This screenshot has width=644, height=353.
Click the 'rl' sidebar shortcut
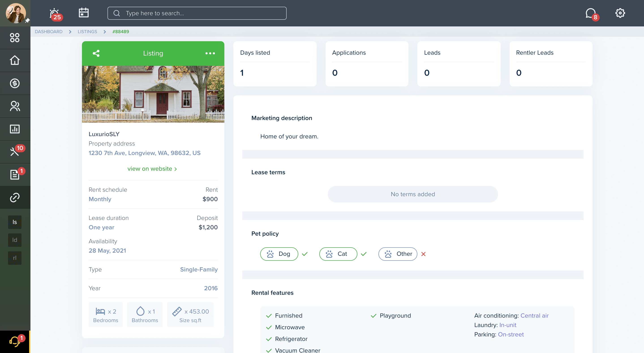15,258
